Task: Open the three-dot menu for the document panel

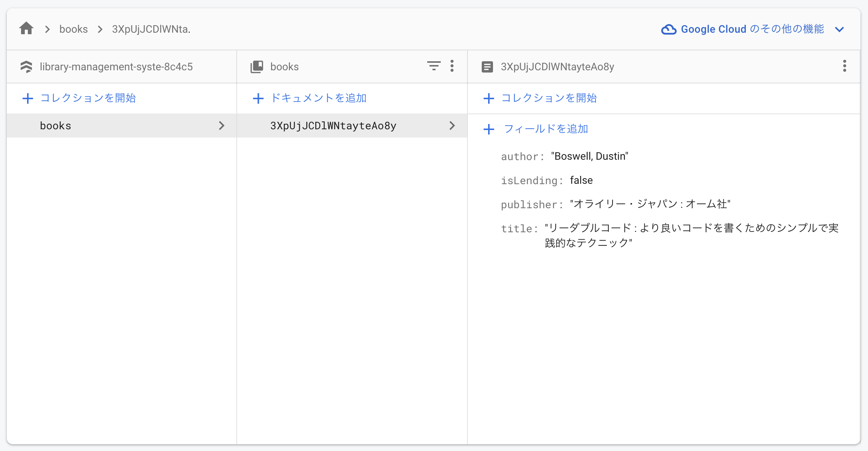Action: tap(844, 66)
